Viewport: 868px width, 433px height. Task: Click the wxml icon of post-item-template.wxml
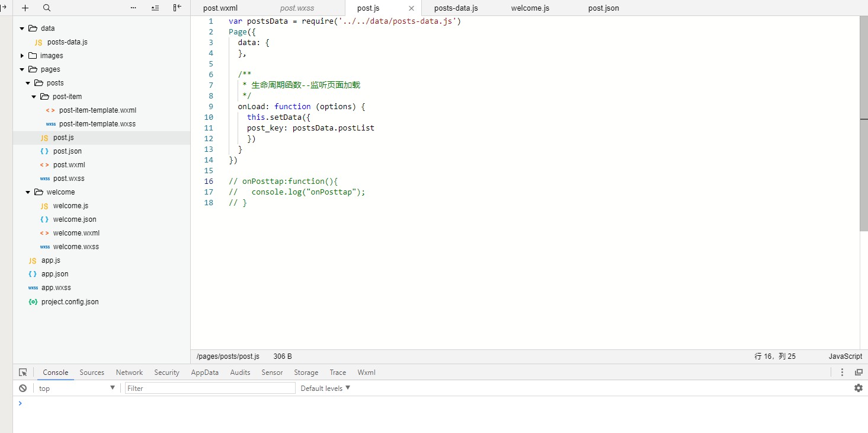[x=50, y=110]
